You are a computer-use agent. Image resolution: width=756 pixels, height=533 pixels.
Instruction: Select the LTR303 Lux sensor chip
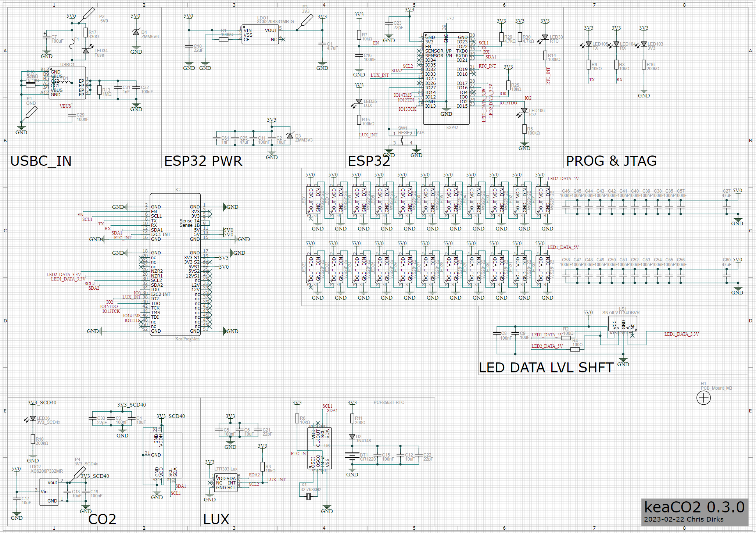click(x=226, y=483)
